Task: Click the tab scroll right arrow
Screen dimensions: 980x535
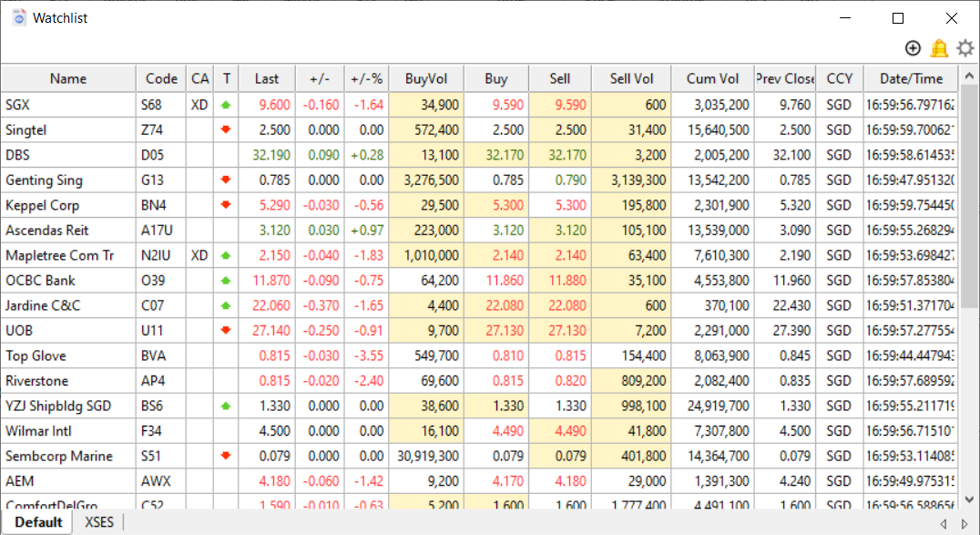Action: (965, 523)
